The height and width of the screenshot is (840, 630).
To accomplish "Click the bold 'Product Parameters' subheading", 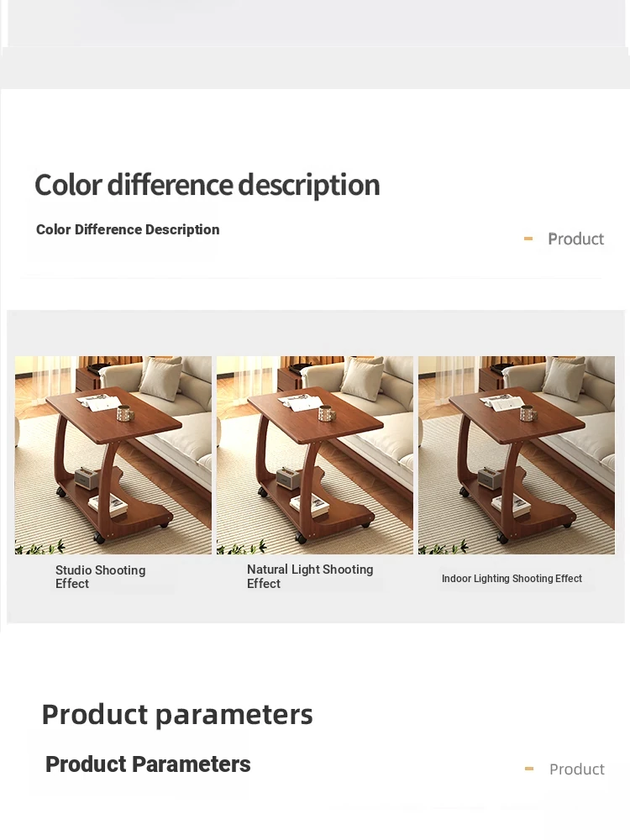I will 148,764.
